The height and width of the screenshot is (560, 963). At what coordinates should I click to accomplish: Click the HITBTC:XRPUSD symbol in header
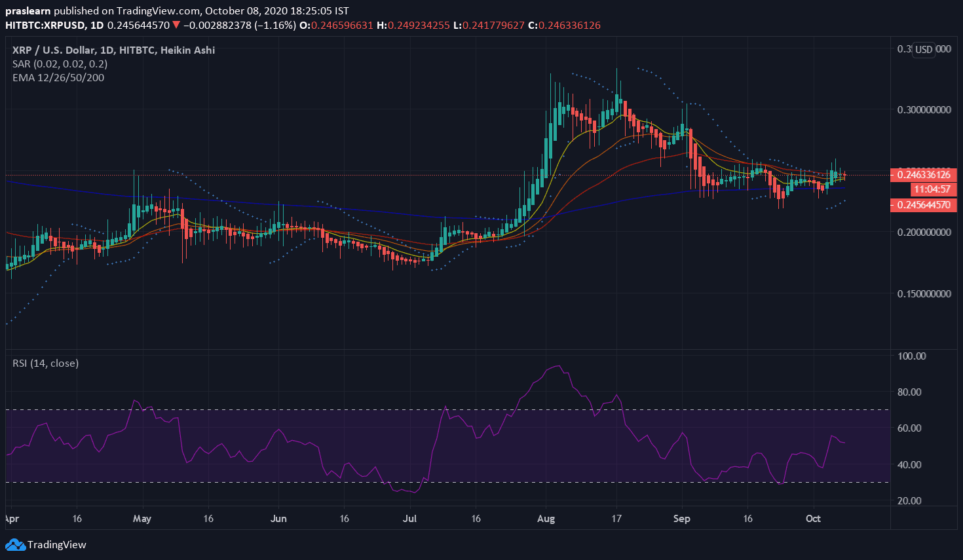click(45, 26)
